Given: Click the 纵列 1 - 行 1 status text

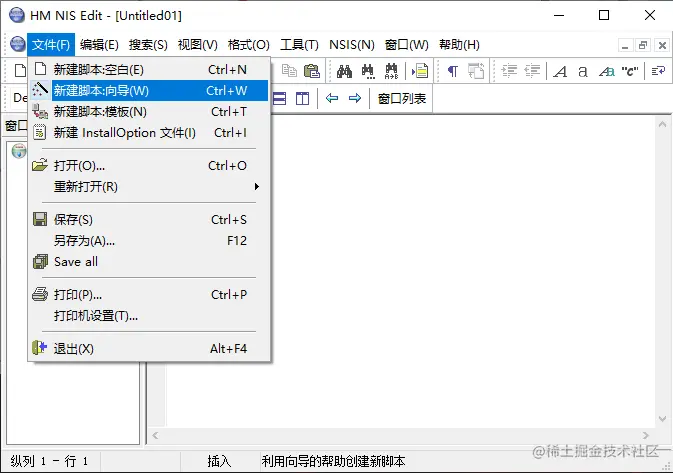Looking at the screenshot, I should 49,461.
